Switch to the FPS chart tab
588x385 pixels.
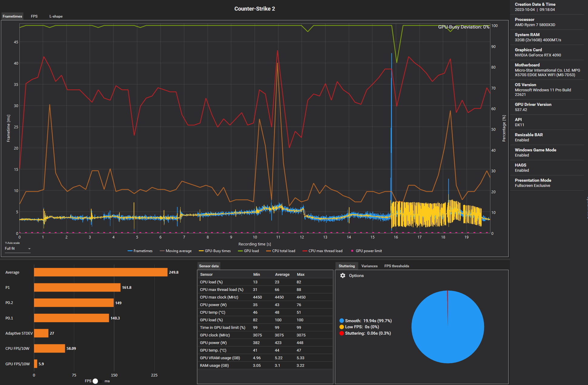click(34, 16)
